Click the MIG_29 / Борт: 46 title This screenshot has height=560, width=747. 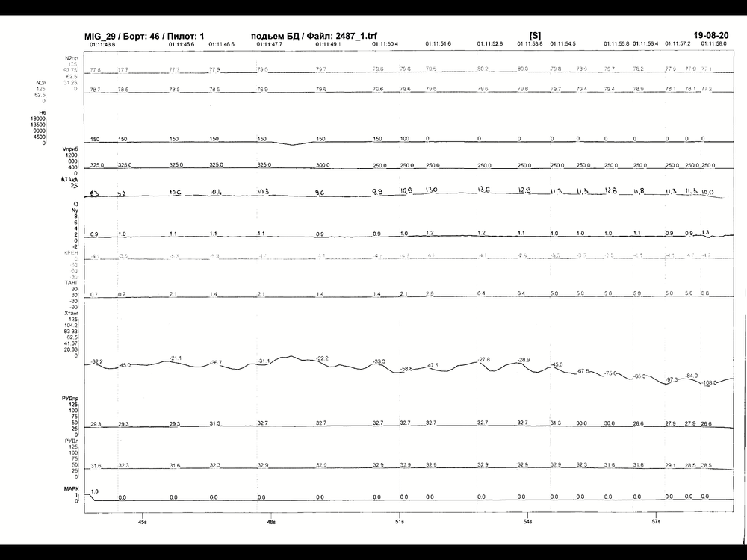pos(122,36)
